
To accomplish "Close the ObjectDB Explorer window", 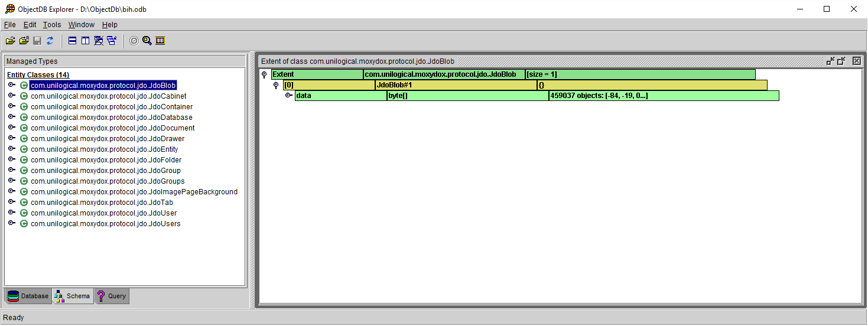I will tap(854, 9).
